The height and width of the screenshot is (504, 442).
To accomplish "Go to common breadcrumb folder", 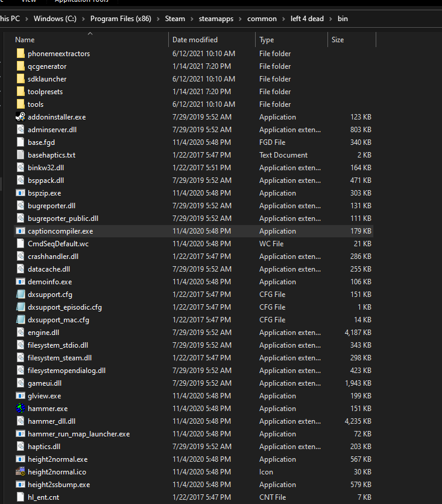I will 262,19.
